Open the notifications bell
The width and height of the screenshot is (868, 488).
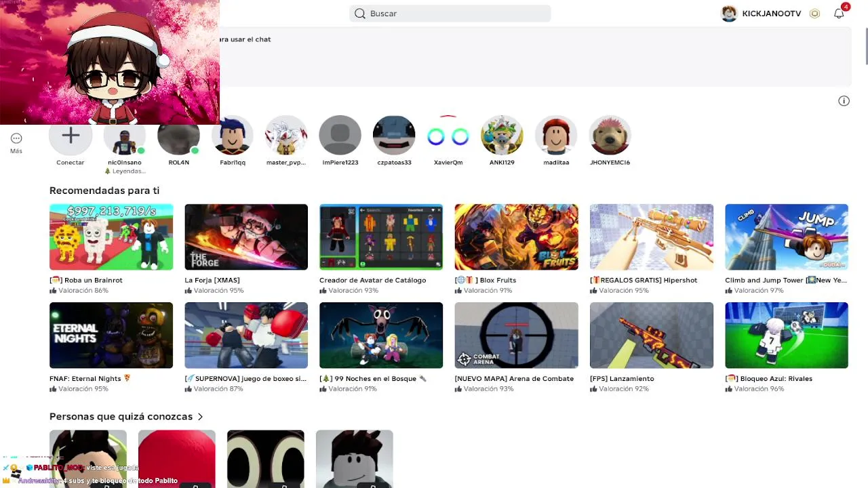tap(839, 14)
